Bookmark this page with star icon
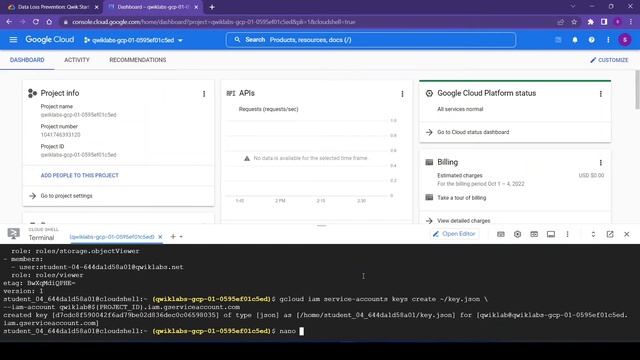 574,22
